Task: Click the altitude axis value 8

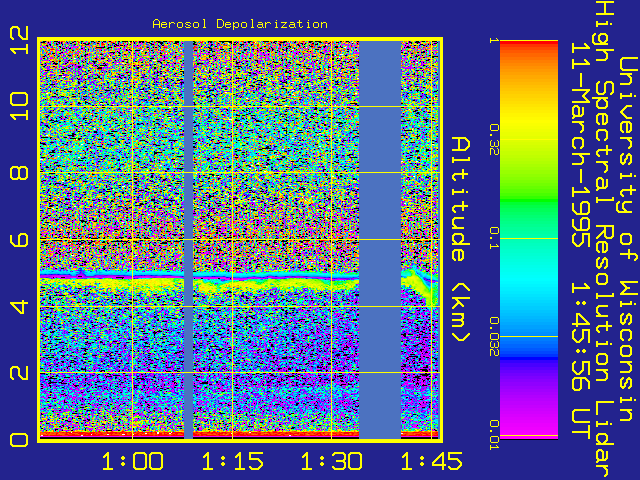Action: click(x=20, y=173)
